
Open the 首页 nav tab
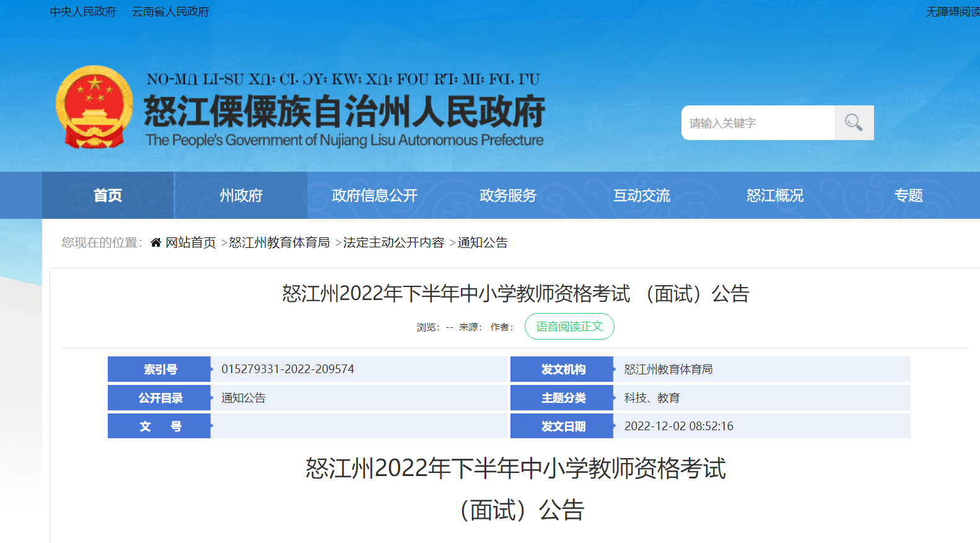pos(108,195)
